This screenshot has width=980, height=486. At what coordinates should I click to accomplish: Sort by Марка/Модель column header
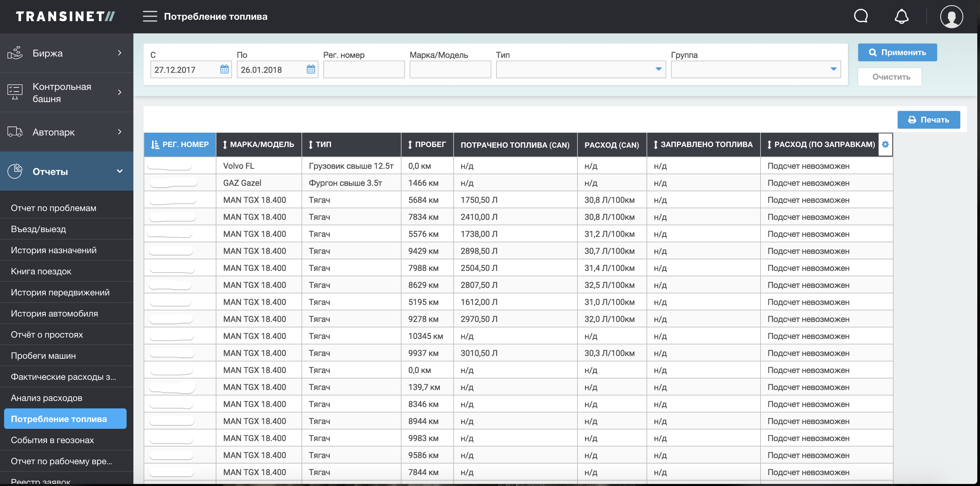pos(259,145)
